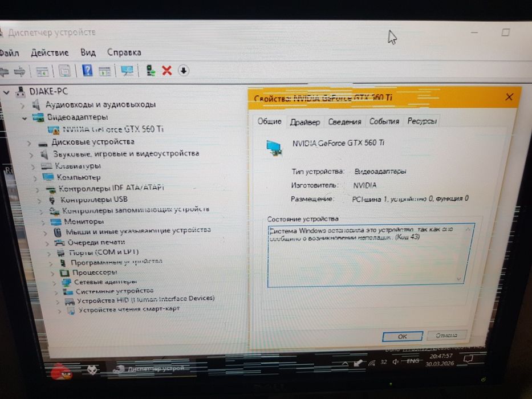The image size is (532, 399).
Task: Click the device status box scrollbar down arrow
Action: click(x=458, y=279)
